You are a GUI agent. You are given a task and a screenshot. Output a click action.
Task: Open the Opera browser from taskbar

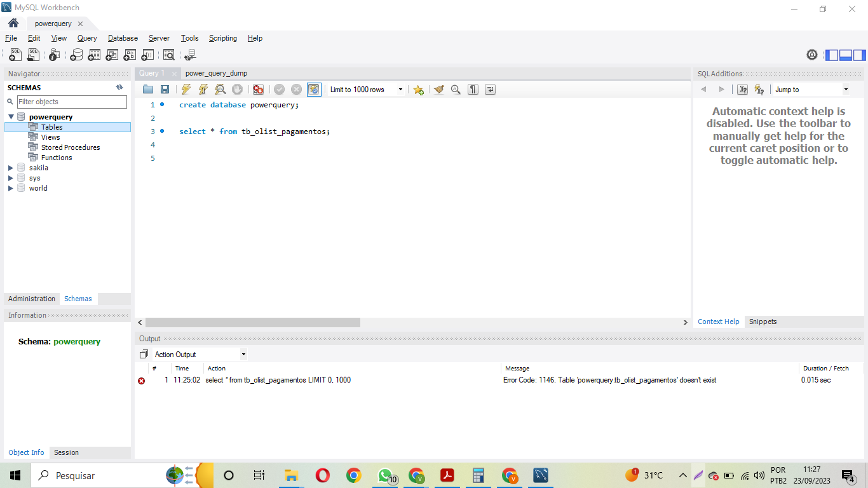pyautogui.click(x=322, y=475)
